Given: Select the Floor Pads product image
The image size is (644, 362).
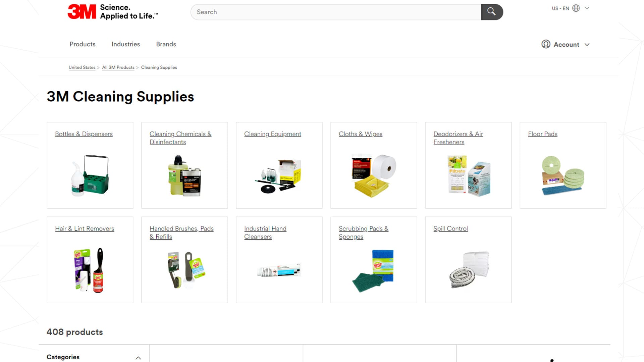Looking at the screenshot, I should (x=563, y=175).
